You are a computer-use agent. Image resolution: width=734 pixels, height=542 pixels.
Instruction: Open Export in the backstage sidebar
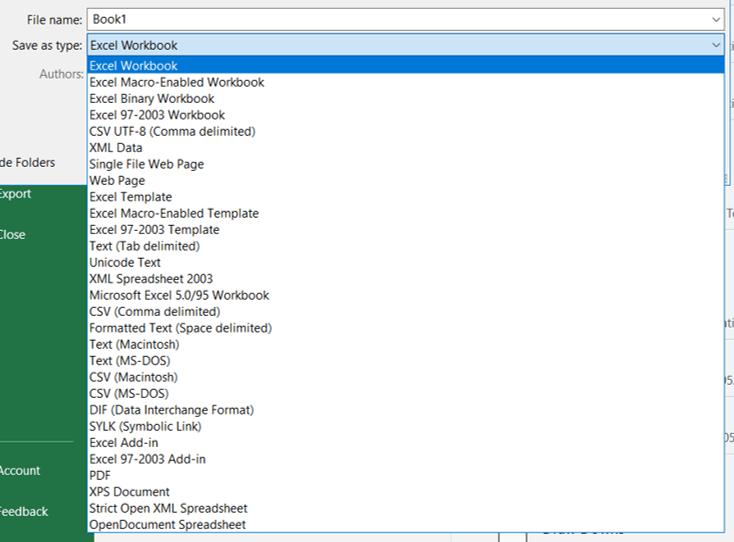point(15,194)
